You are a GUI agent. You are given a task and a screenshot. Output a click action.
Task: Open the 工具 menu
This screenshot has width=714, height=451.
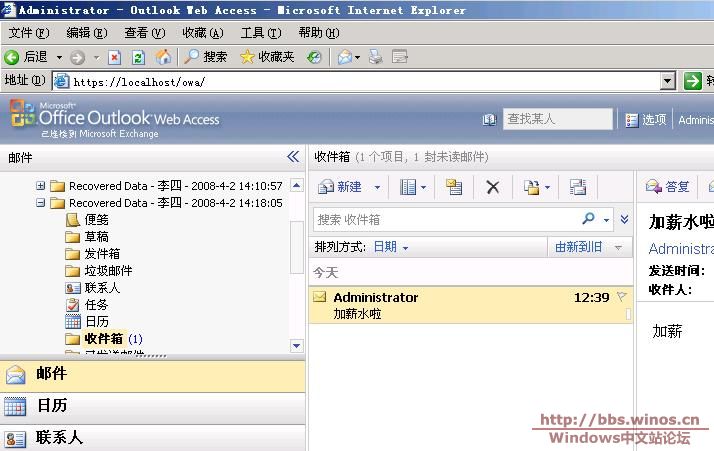(259, 33)
